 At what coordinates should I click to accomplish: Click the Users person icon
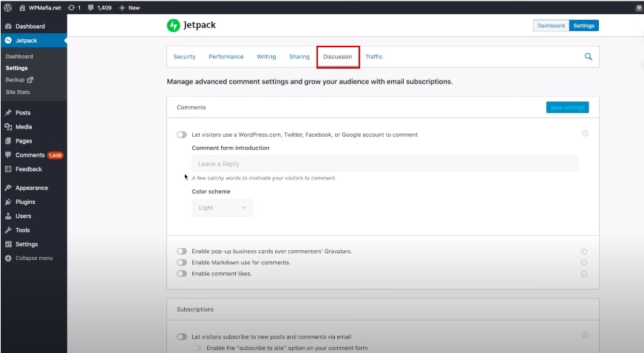[x=8, y=216]
